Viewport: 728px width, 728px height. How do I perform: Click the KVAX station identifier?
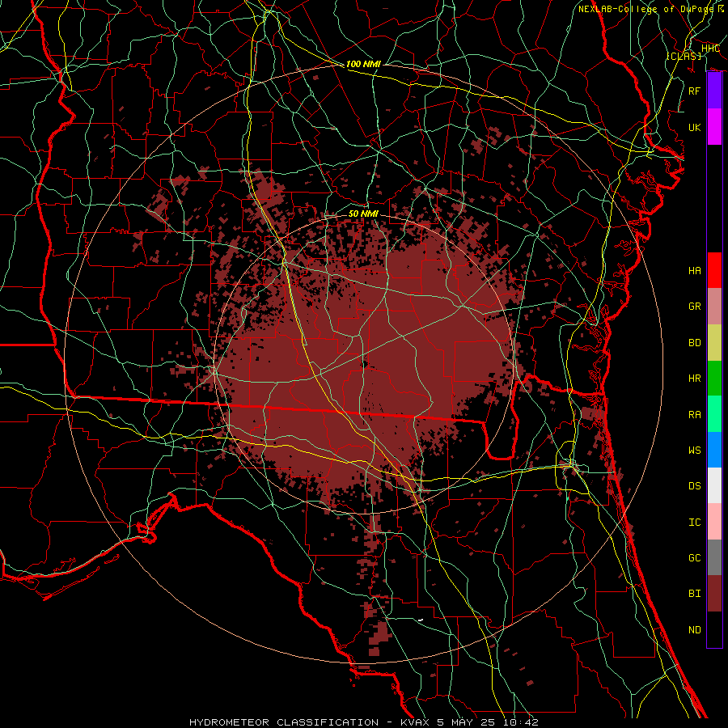[416, 722]
